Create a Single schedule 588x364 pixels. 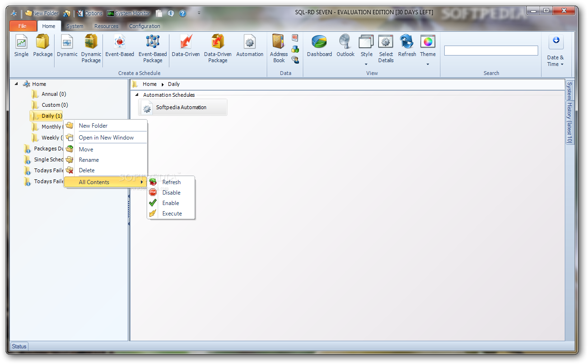tap(21, 46)
